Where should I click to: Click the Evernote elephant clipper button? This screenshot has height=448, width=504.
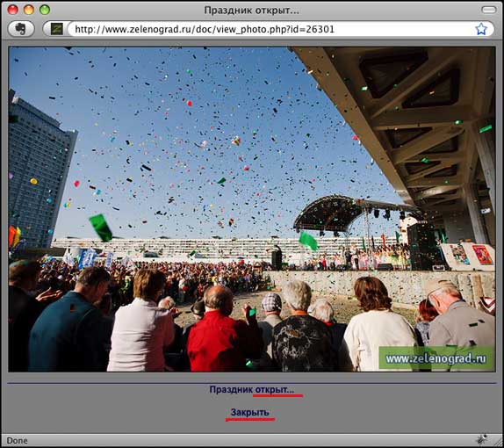coord(21,29)
